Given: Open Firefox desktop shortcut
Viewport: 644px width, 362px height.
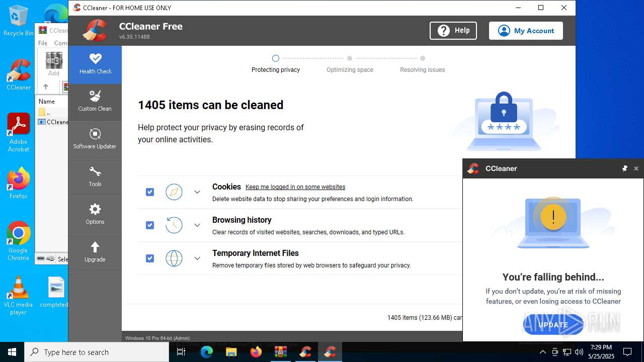Looking at the screenshot, I should (x=19, y=183).
